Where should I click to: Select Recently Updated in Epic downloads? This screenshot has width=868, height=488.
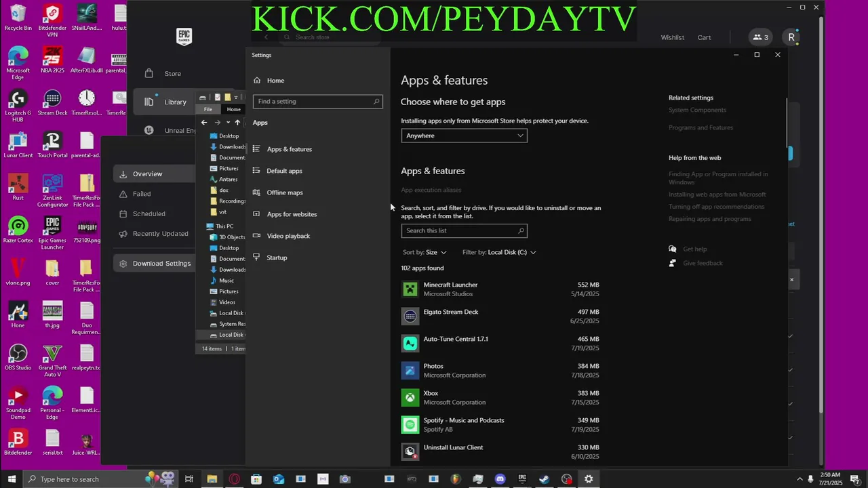click(160, 234)
